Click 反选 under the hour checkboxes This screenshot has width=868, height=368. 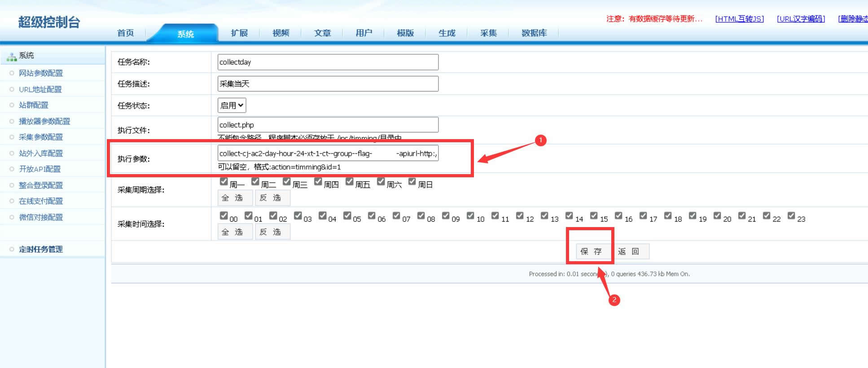coord(270,232)
